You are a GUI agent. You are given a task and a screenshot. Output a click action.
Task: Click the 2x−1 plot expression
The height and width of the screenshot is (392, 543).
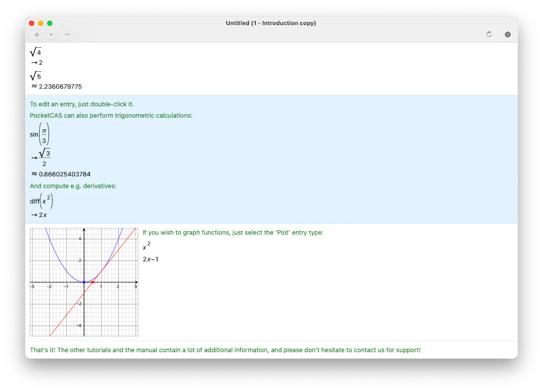[150, 259]
